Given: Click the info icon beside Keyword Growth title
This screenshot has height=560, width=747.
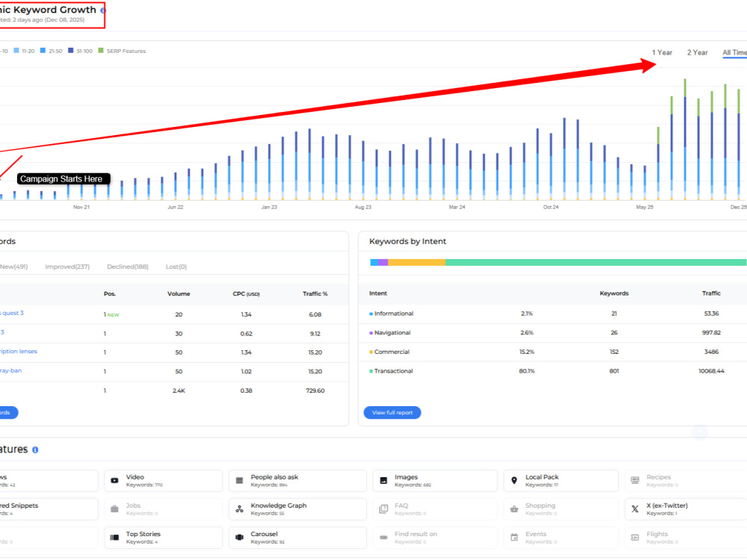Looking at the screenshot, I should click(103, 10).
